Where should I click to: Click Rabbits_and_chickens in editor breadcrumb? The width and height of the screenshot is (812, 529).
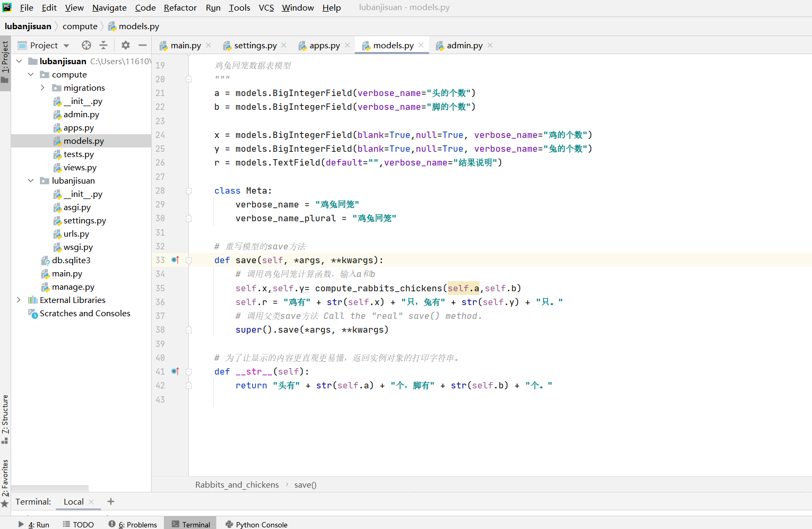[x=237, y=484]
